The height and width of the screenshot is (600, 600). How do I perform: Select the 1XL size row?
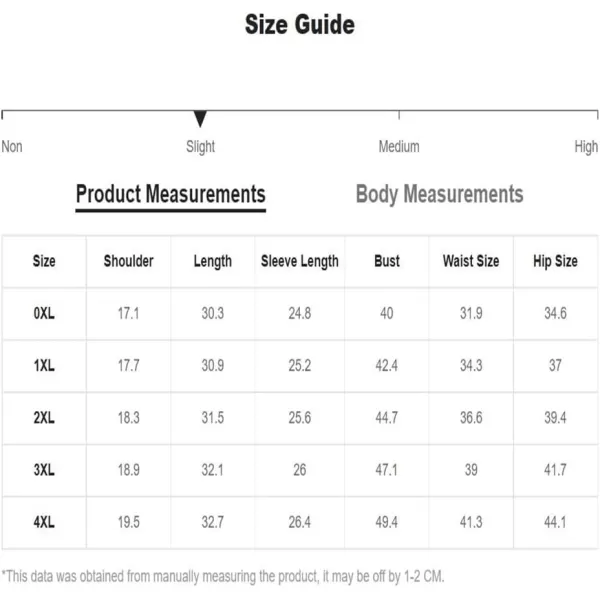300,365
